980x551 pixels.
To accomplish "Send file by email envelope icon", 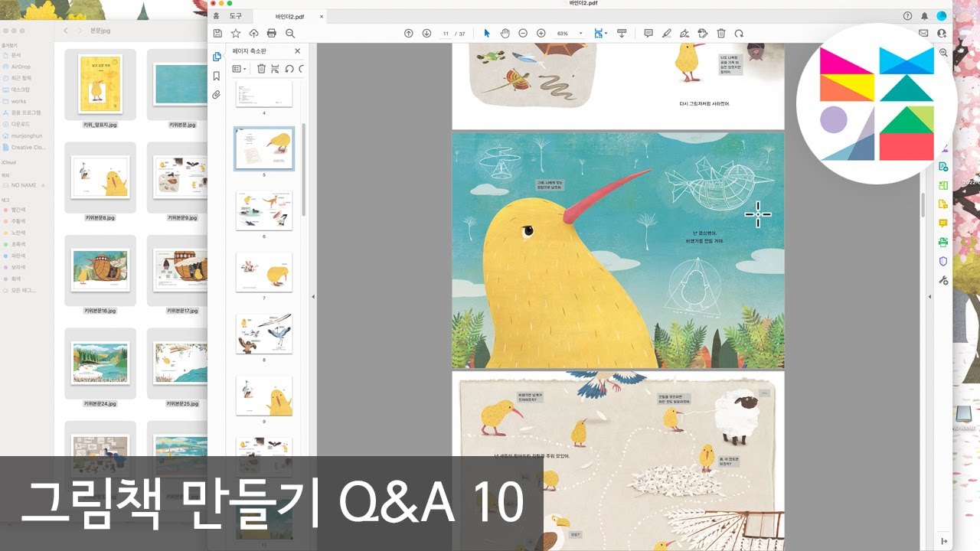I will (923, 34).
